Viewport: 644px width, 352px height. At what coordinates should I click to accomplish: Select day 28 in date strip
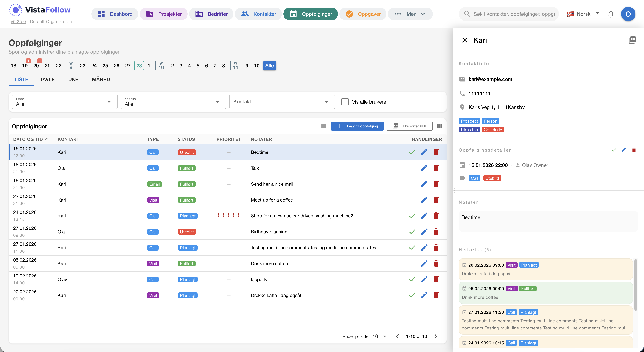(x=139, y=66)
